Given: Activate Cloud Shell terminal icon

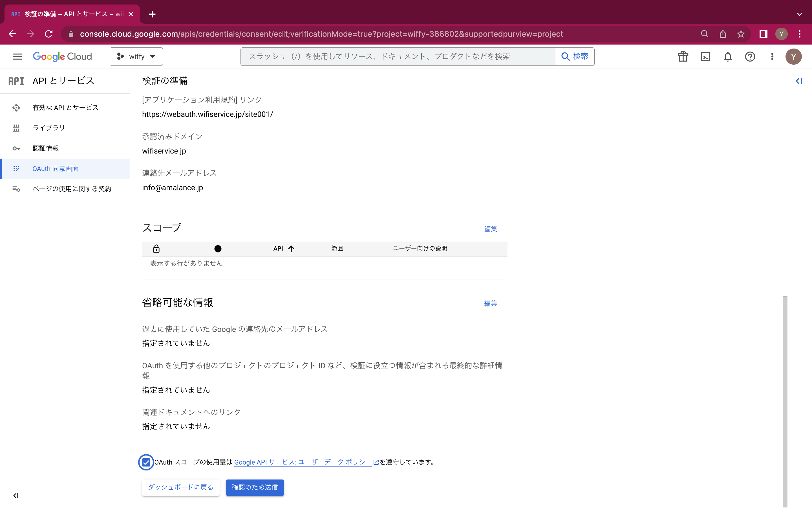Looking at the screenshot, I should (705, 56).
